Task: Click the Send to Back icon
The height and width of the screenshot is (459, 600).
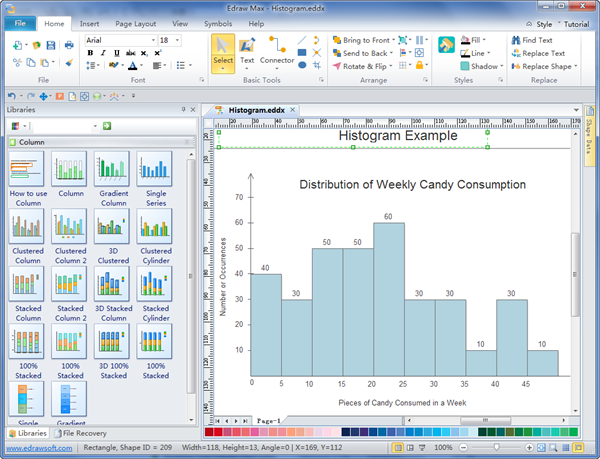Action: pos(337,53)
